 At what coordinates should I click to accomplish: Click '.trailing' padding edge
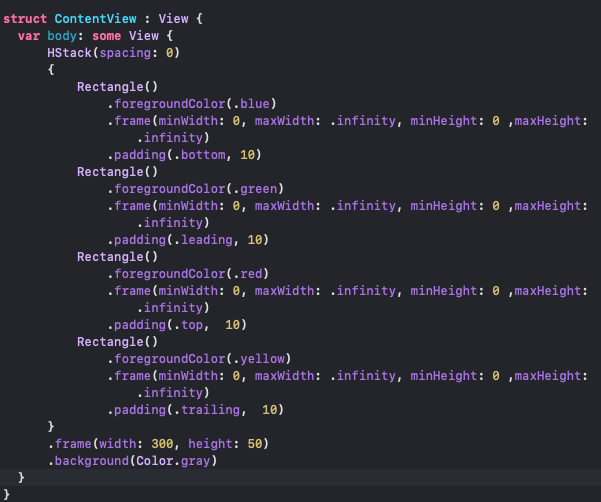[207, 410]
